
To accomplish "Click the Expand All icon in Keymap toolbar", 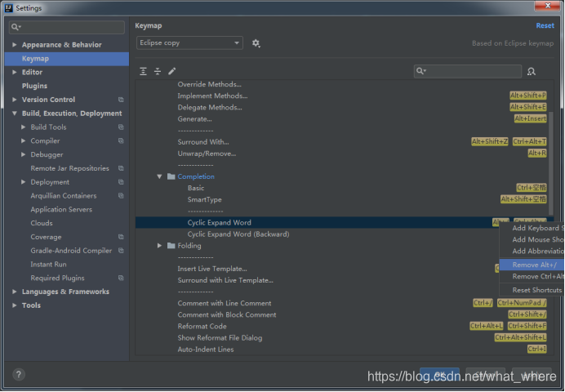I will [143, 71].
